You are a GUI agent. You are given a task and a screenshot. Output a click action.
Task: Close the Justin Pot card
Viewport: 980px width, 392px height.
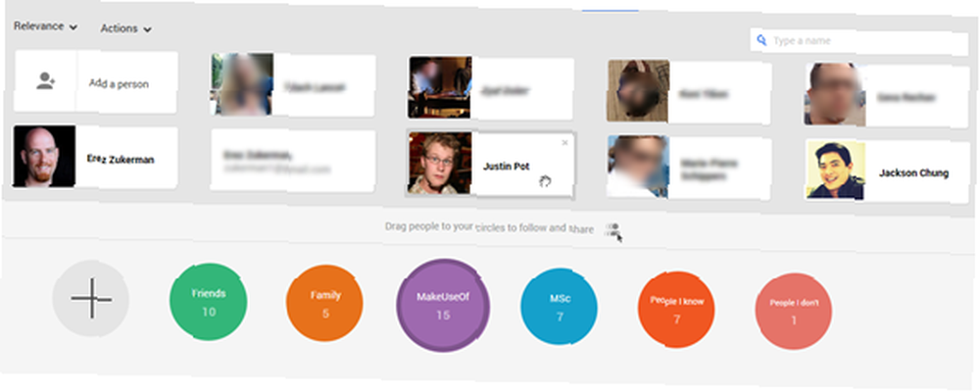(x=565, y=142)
